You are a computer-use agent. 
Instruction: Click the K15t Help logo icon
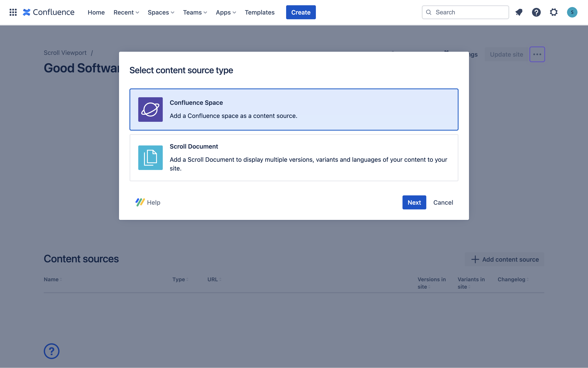[x=140, y=202]
